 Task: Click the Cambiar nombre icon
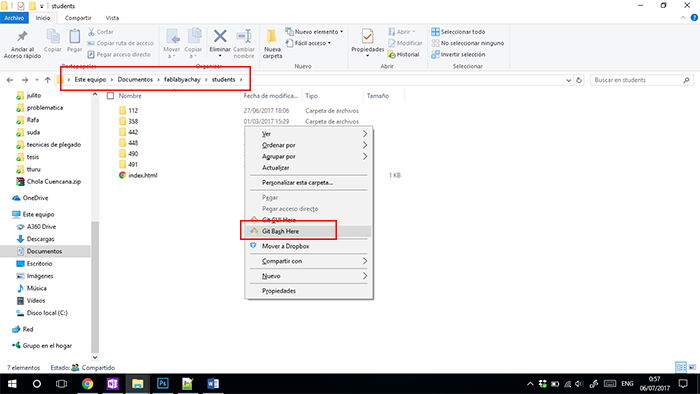coord(244,36)
